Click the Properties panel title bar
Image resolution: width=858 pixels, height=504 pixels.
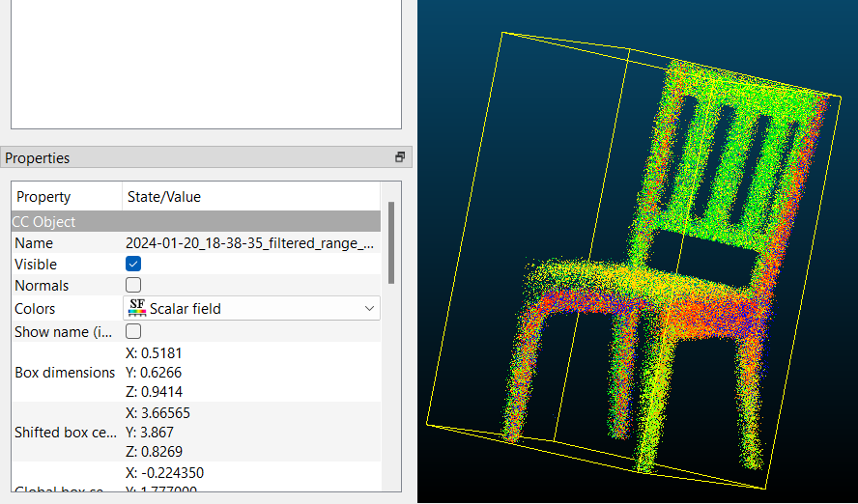tap(193, 157)
